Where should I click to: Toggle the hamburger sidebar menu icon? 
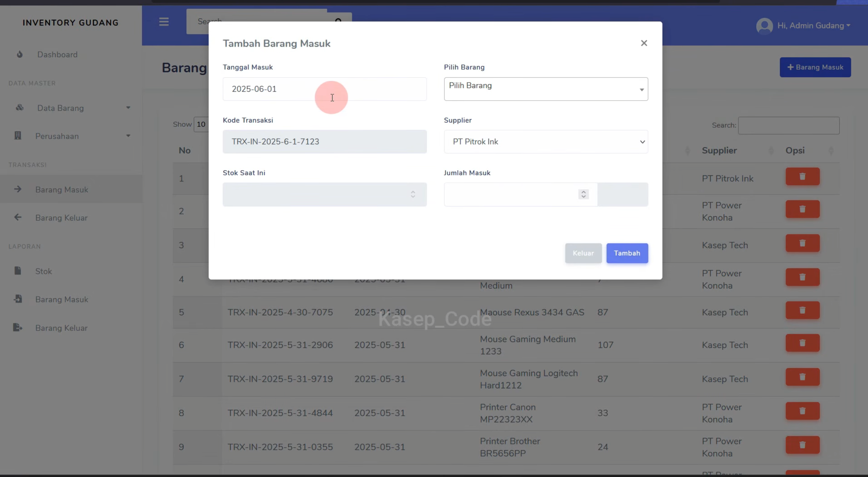click(164, 22)
